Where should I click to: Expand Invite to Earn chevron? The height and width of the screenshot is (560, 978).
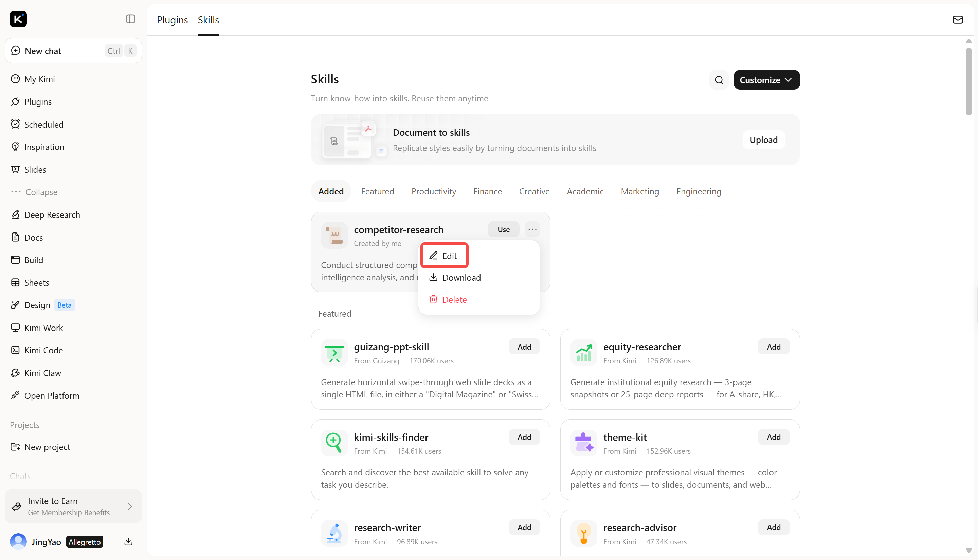130,506
